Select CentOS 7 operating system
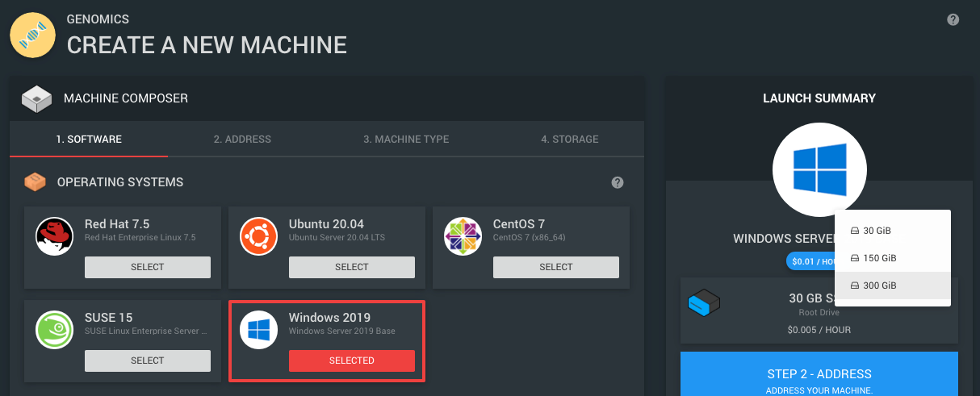 point(556,267)
